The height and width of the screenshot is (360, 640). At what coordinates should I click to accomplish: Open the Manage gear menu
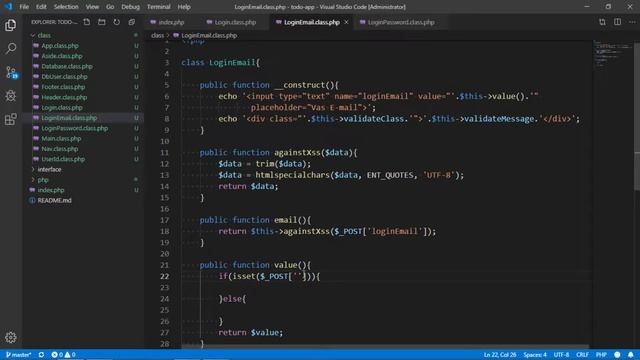click(x=11, y=337)
